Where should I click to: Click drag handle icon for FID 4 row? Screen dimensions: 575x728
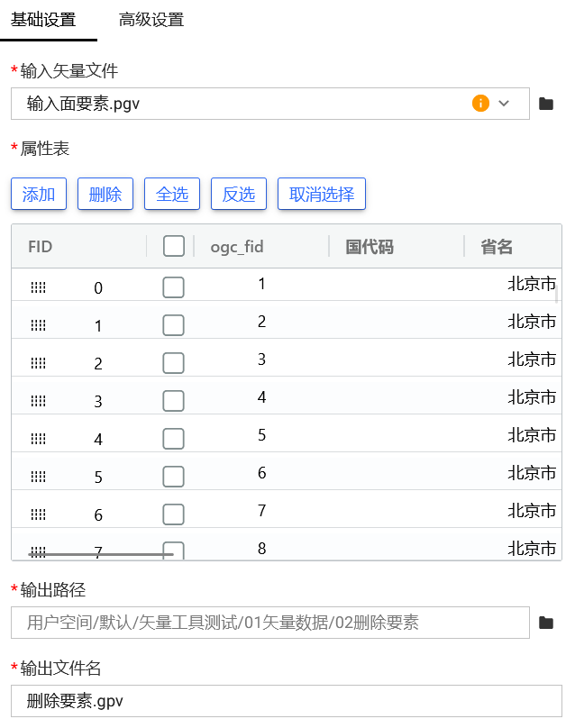(x=38, y=439)
